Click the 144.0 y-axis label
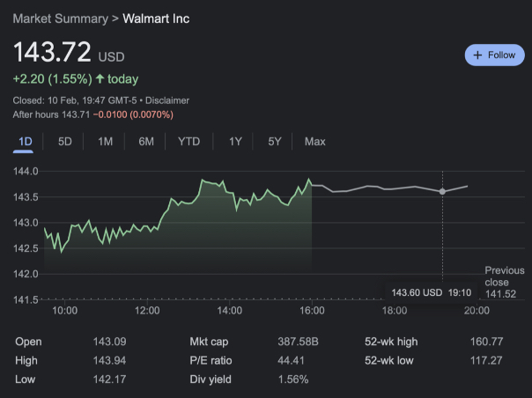Screen dimensions: 532x398 pos(26,172)
